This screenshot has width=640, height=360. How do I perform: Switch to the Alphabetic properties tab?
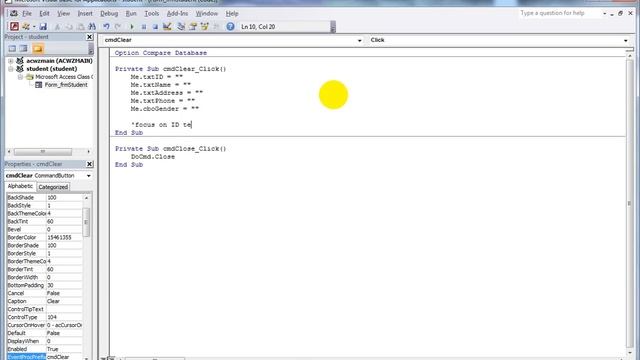20,187
